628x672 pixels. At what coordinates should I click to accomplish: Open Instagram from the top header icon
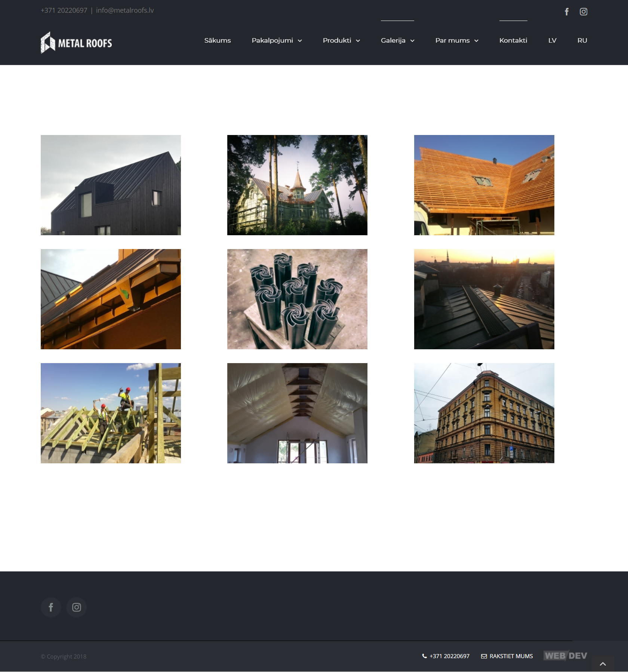[583, 12]
